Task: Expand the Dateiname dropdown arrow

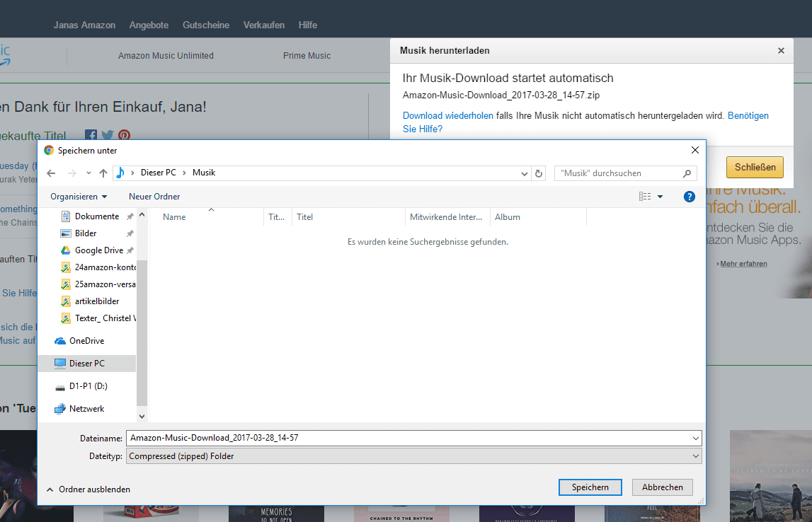Action: pyautogui.click(x=695, y=439)
